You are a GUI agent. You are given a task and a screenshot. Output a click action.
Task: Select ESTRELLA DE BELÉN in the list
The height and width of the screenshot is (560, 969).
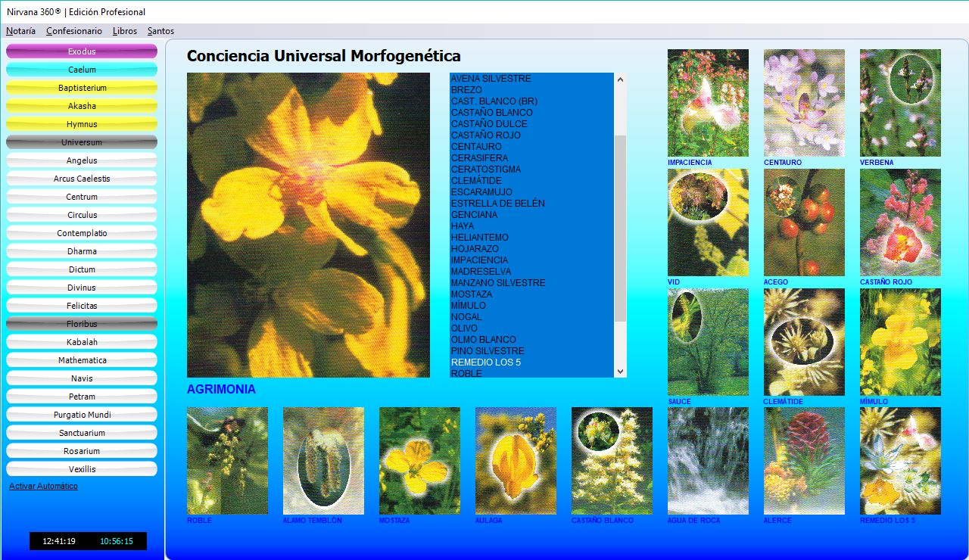(531, 204)
